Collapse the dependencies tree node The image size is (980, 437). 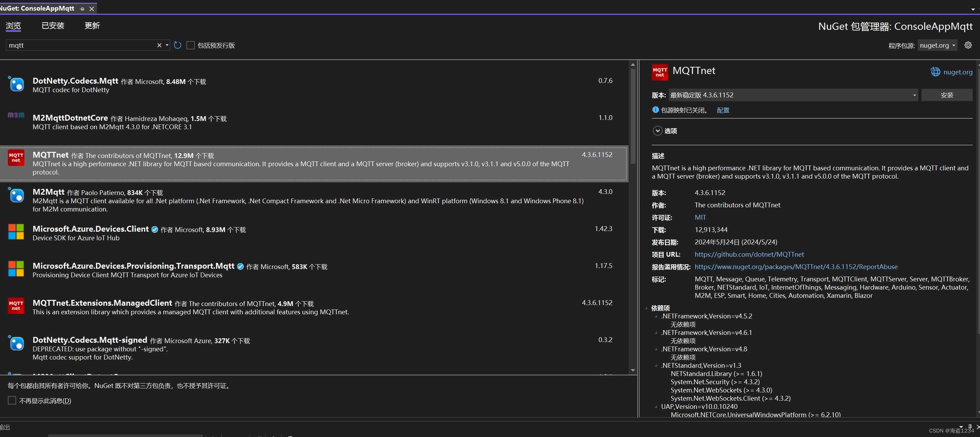pos(647,308)
